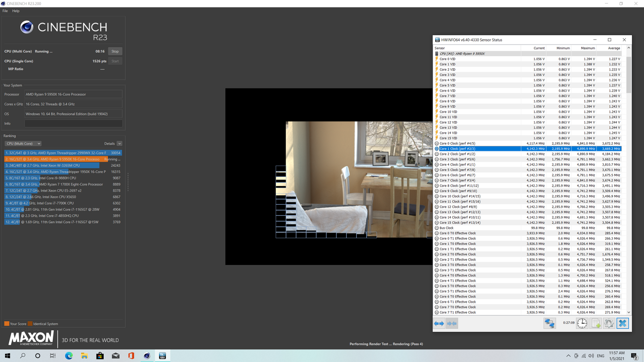The height and width of the screenshot is (362, 644).
Task: Open Office app from taskbar
Action: click(131, 355)
